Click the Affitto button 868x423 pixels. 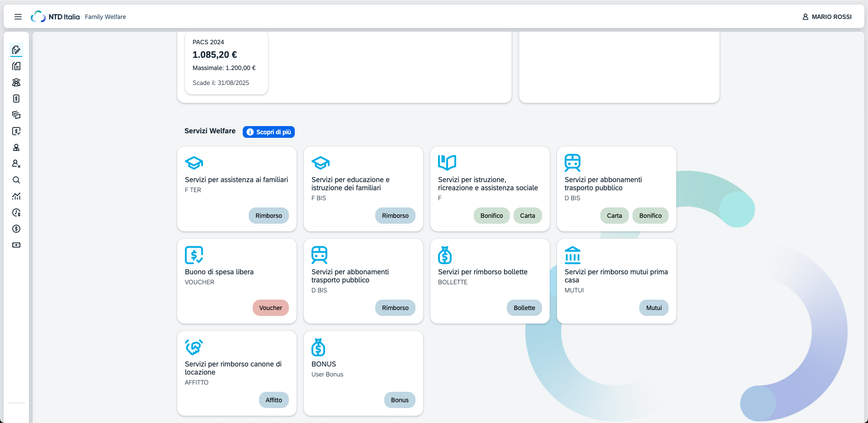click(274, 400)
